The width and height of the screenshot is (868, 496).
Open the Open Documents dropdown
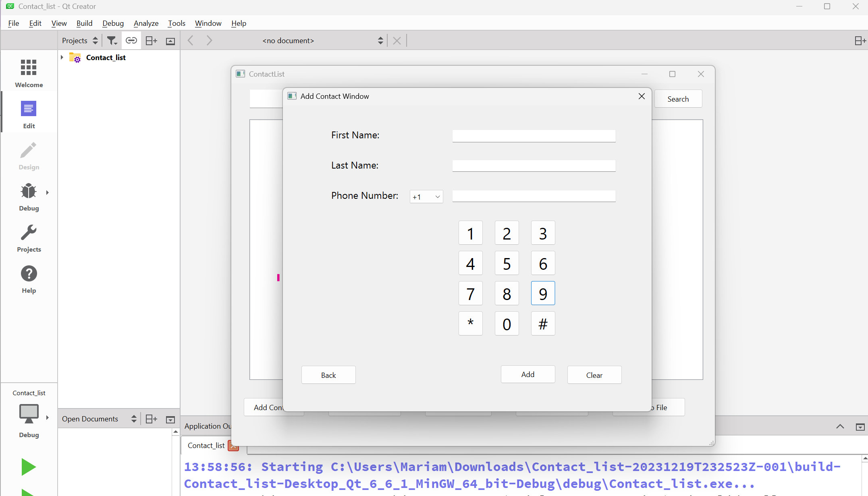pos(99,419)
